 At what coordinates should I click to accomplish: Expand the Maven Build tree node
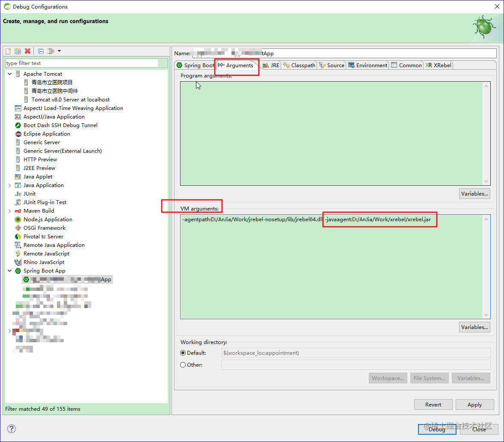[10, 211]
